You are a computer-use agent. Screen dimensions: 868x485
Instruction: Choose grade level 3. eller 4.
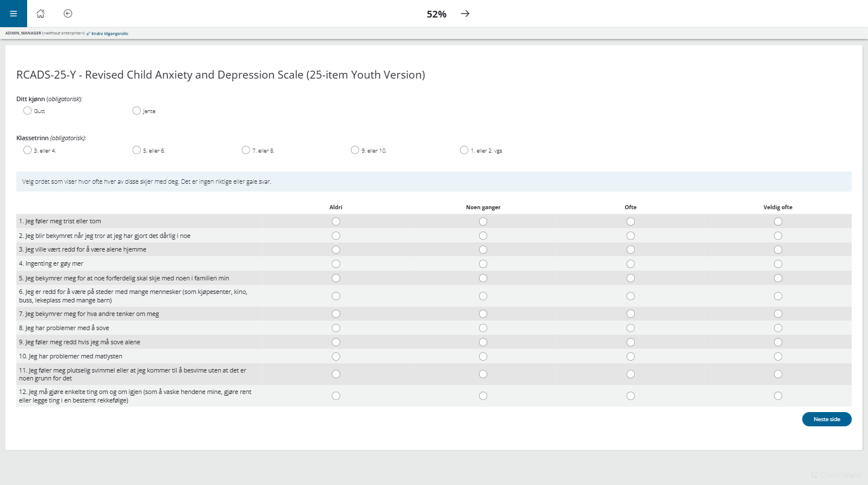click(27, 150)
